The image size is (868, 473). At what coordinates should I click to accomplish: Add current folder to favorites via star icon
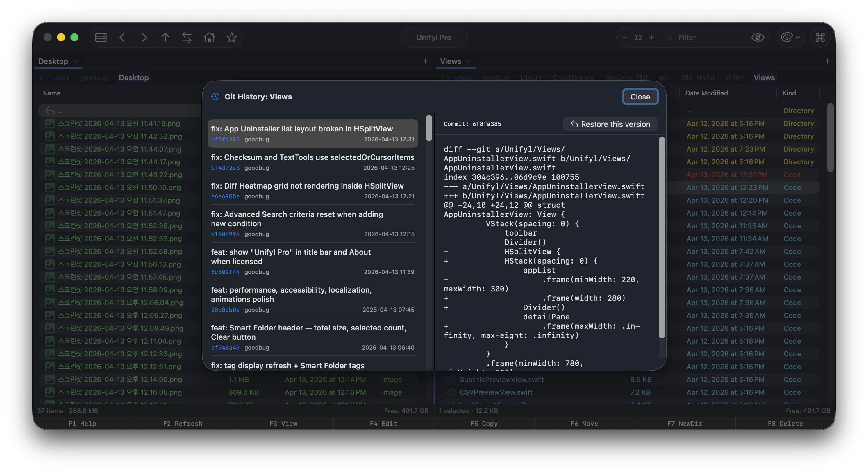pyautogui.click(x=231, y=38)
